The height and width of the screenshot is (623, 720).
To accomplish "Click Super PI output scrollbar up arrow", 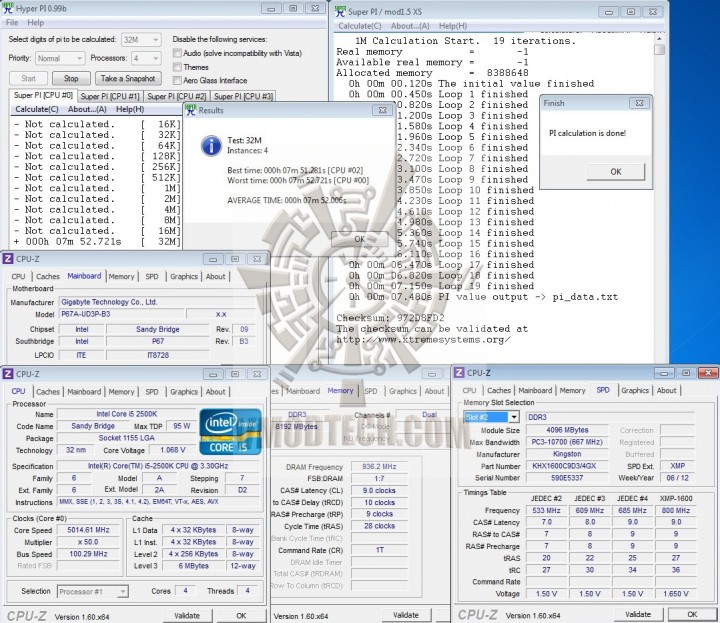I will click(659, 38).
